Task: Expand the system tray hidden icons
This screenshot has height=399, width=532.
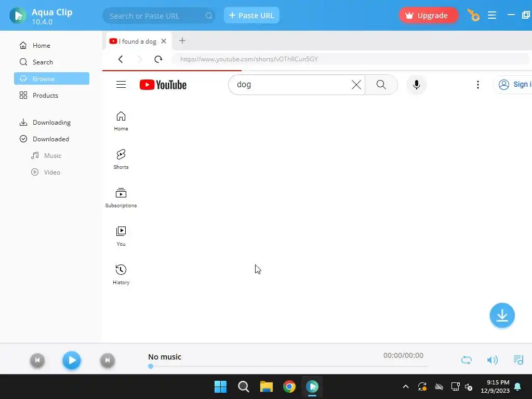Action: pyautogui.click(x=405, y=387)
